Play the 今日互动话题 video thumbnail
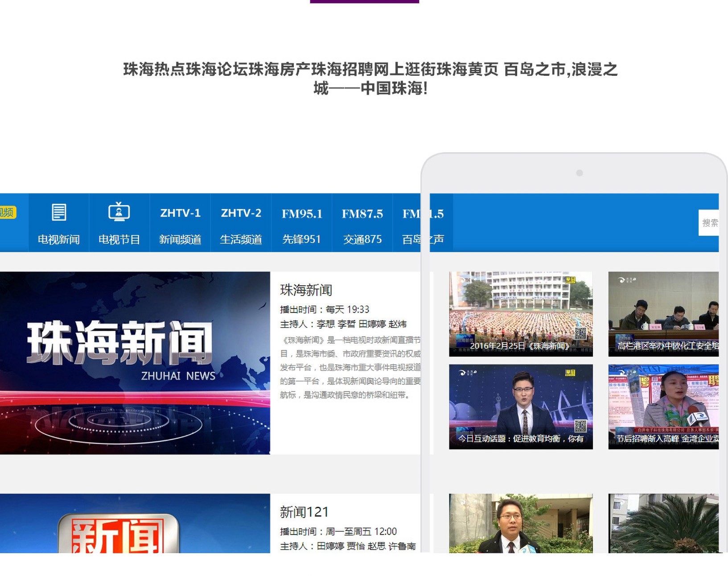728x576 pixels. [521, 407]
